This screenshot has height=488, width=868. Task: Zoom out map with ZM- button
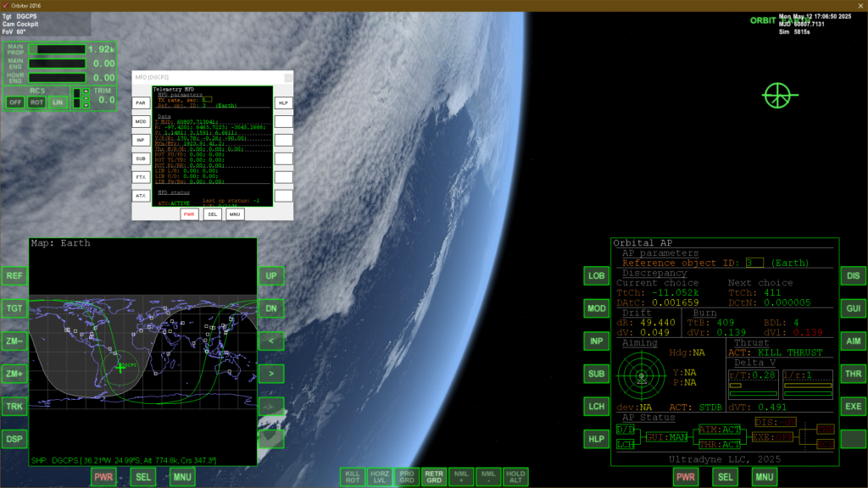(x=14, y=341)
